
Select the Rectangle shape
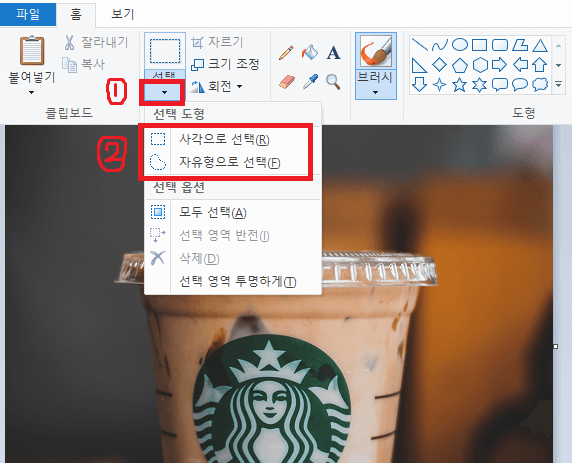pos(479,45)
